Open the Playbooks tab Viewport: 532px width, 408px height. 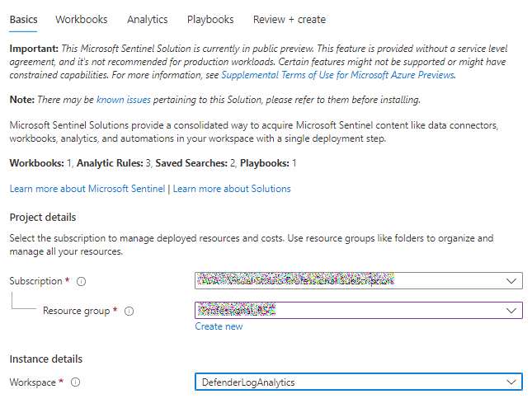coord(210,19)
